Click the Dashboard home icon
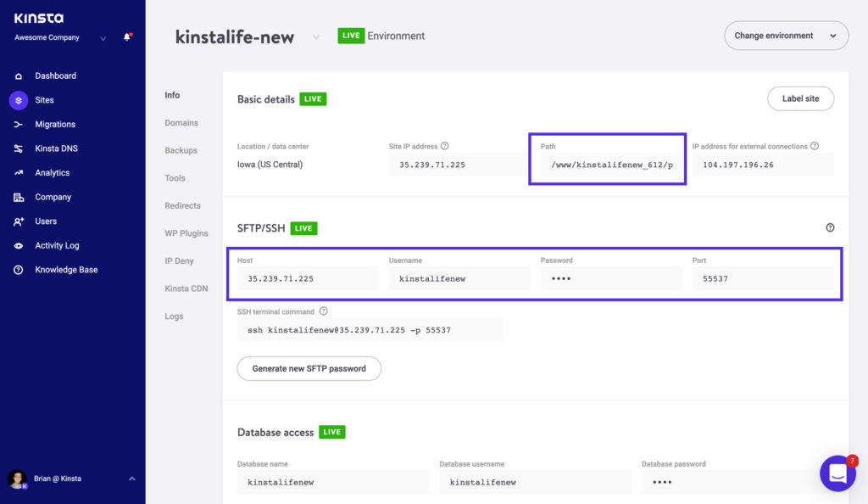The image size is (868, 504). [19, 76]
